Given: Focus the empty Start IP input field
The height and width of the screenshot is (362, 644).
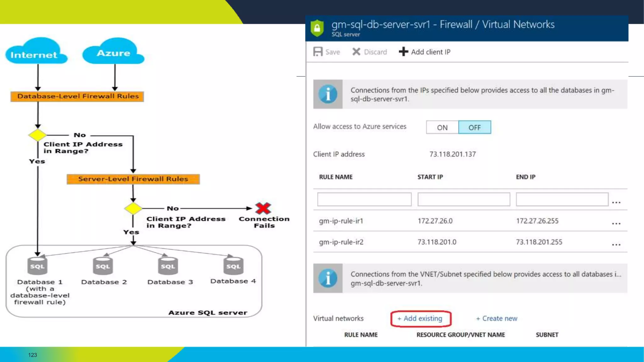Looking at the screenshot, I should [x=464, y=199].
